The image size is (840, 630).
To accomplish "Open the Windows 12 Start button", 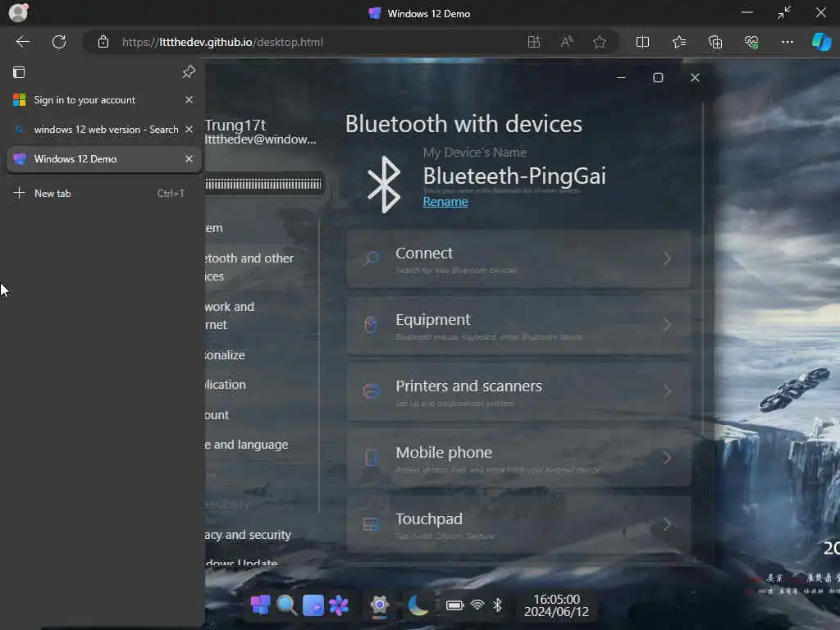I will point(260,605).
